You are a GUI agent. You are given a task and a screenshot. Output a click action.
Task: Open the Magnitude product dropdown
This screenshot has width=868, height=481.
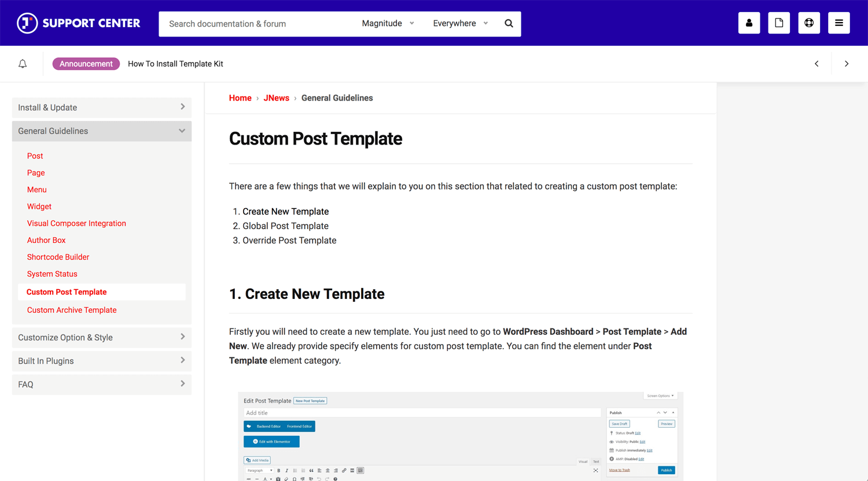pos(388,24)
